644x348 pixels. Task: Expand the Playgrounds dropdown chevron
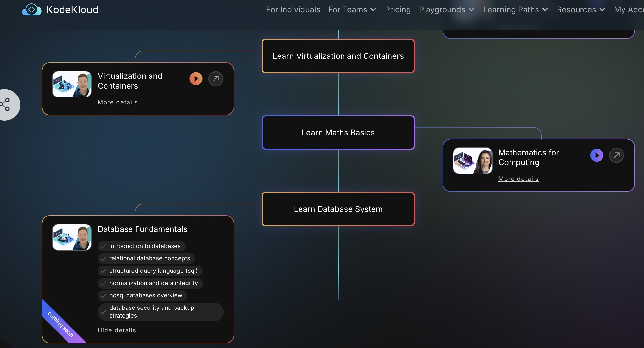click(x=471, y=10)
